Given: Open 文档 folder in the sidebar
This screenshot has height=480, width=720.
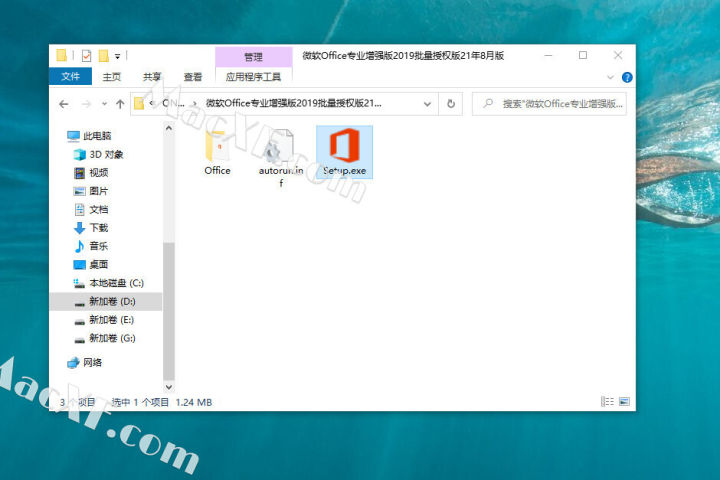Looking at the screenshot, I should point(91,209).
